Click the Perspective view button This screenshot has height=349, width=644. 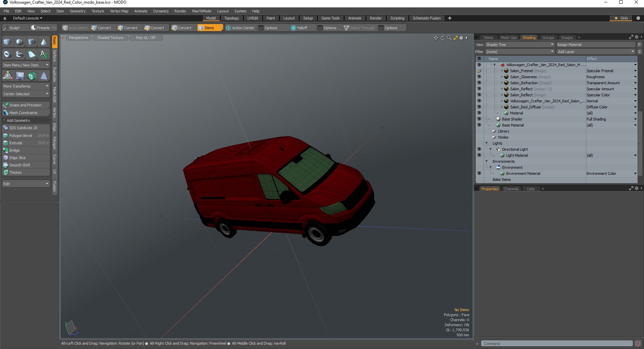pyautogui.click(x=78, y=38)
